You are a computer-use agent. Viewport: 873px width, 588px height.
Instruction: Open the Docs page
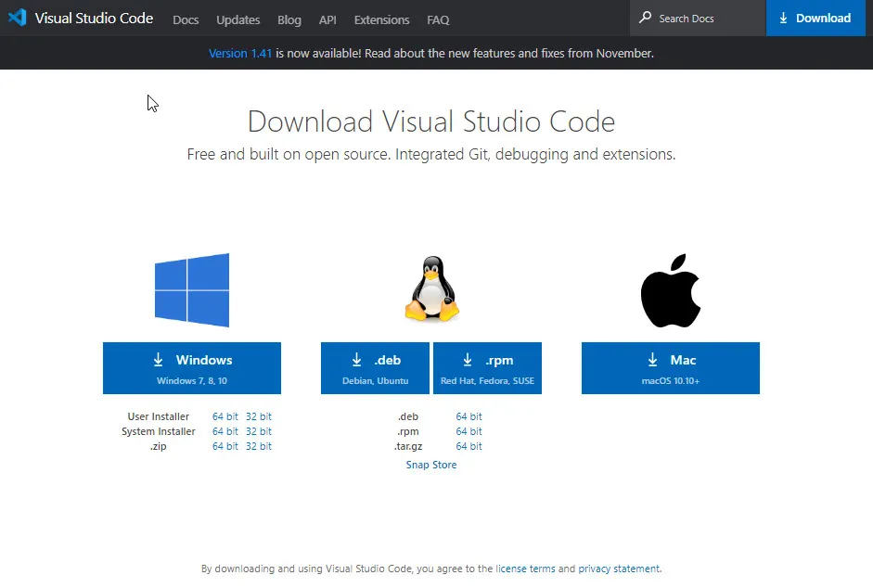(x=186, y=19)
